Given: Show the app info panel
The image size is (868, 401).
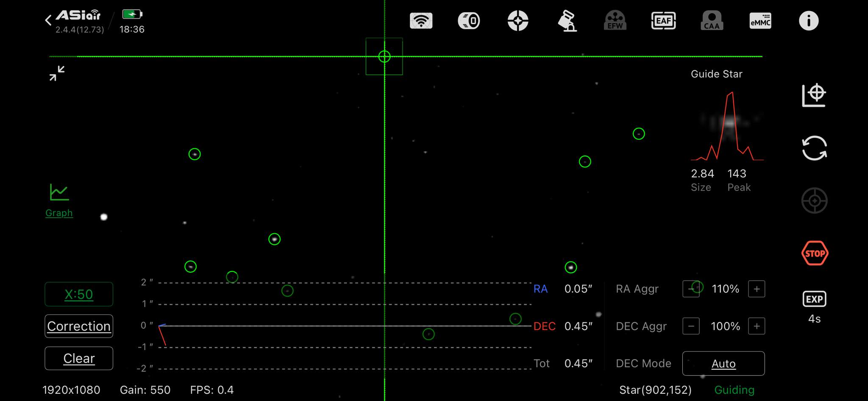Looking at the screenshot, I should 808,21.
